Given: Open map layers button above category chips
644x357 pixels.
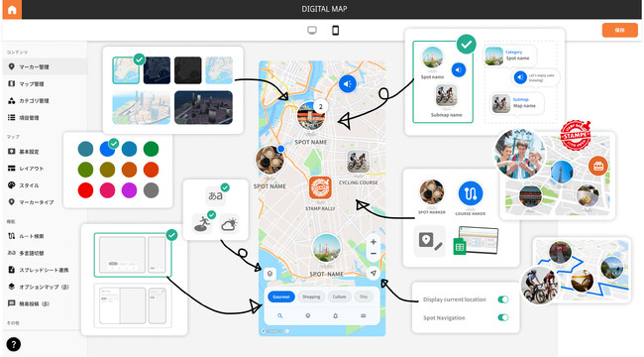Looking at the screenshot, I should point(269,274).
